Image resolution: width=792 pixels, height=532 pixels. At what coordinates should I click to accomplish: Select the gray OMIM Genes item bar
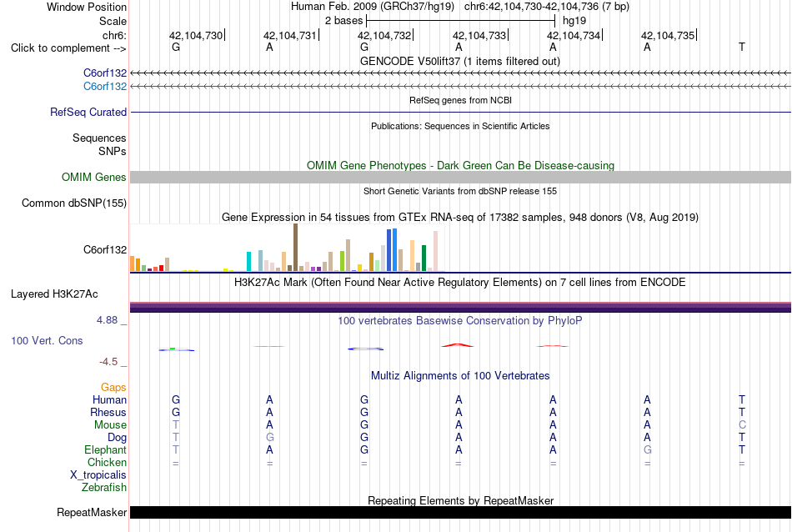460,177
